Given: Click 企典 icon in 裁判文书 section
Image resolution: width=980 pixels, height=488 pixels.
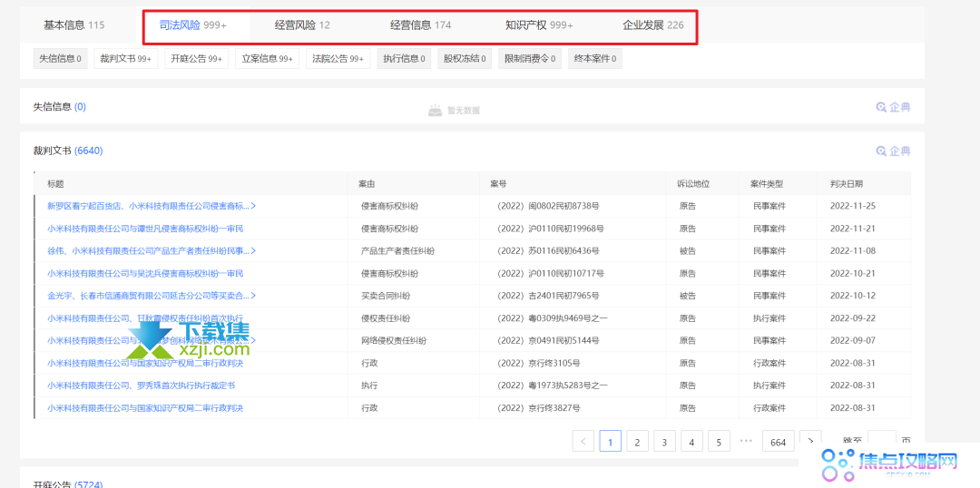Looking at the screenshot, I should click(893, 151).
